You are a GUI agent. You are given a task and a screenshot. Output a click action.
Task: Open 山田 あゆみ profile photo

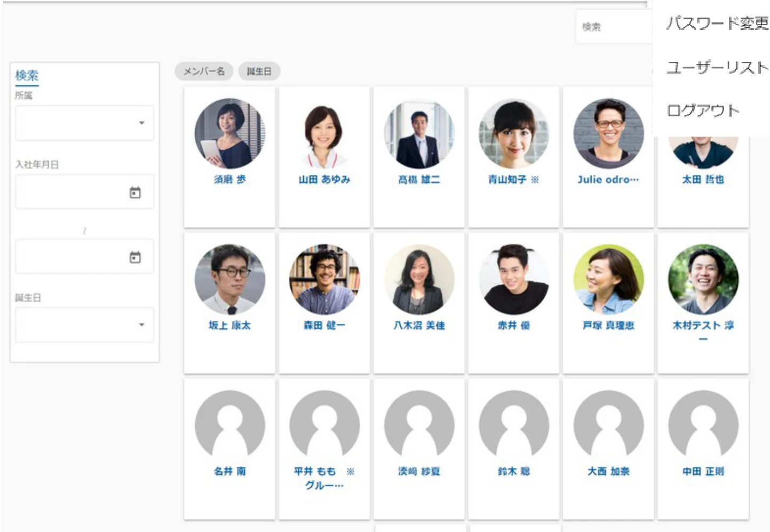324,133
